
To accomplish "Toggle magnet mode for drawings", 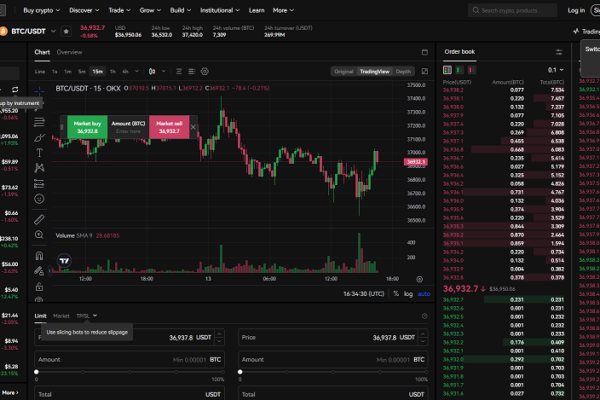I will pos(39,255).
